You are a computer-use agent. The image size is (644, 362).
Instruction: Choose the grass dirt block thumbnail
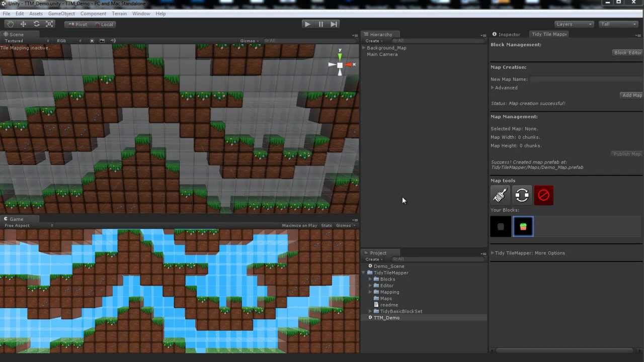pos(523,227)
